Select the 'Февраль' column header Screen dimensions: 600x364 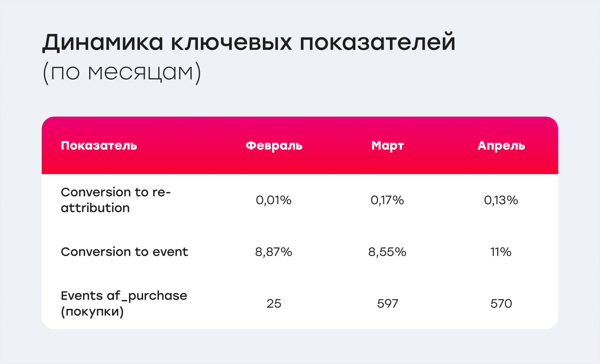click(274, 146)
